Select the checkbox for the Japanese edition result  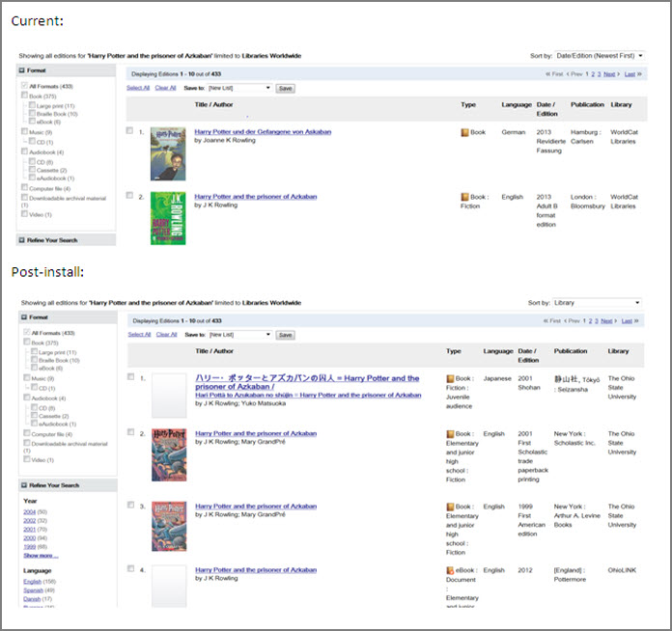(x=130, y=377)
